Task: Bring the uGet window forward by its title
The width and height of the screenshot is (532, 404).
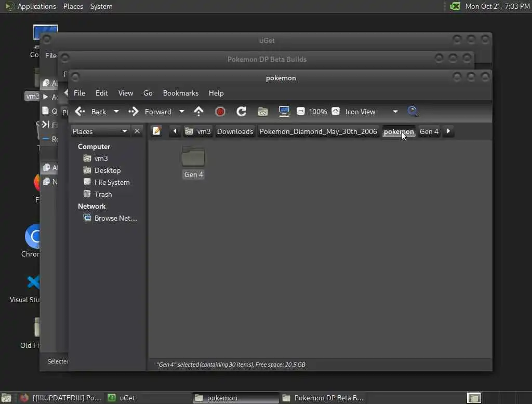Action: pos(267,41)
